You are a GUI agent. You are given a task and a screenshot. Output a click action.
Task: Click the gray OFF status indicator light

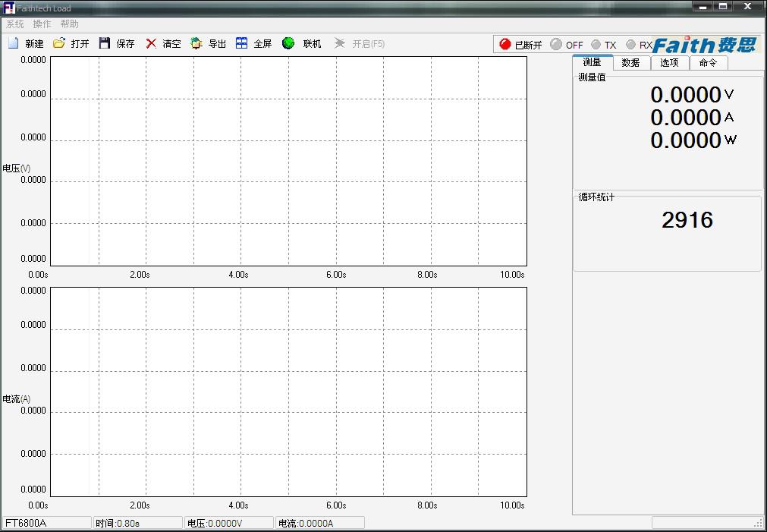pyautogui.click(x=556, y=45)
